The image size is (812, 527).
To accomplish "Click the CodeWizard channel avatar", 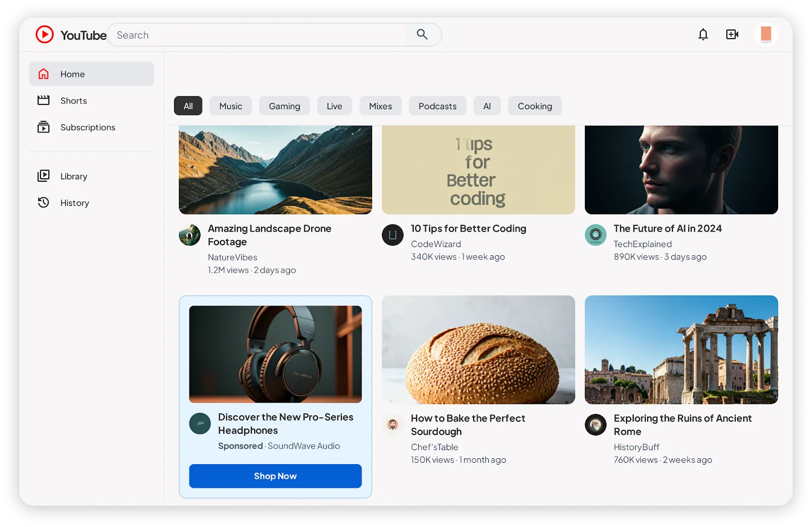I will coord(392,235).
